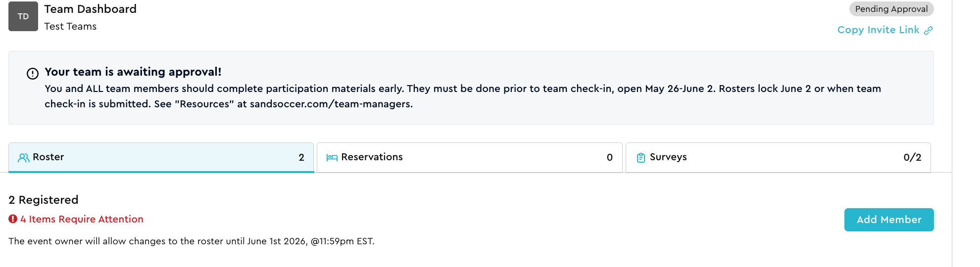Click the chain-link icon beside Copy Invite Link

tap(929, 30)
